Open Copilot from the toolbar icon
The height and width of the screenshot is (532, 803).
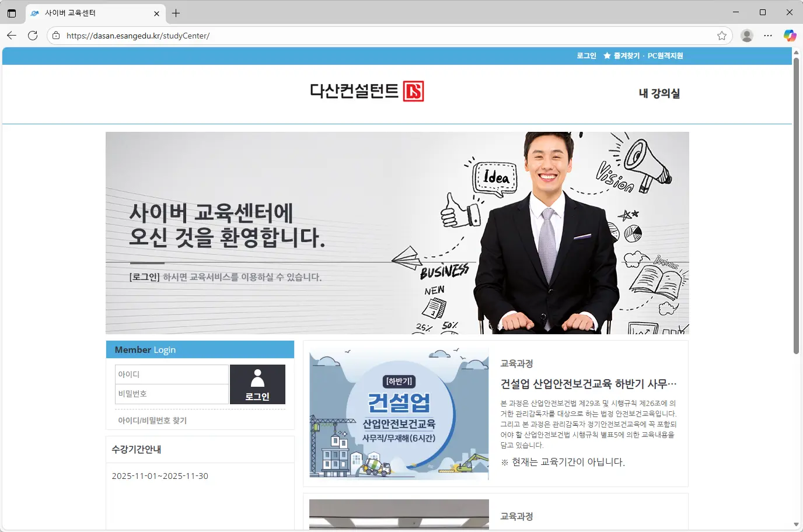790,36
